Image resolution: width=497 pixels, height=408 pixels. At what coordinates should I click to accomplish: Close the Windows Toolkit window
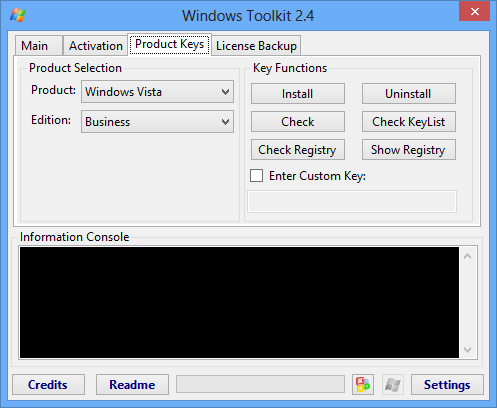pos(474,11)
